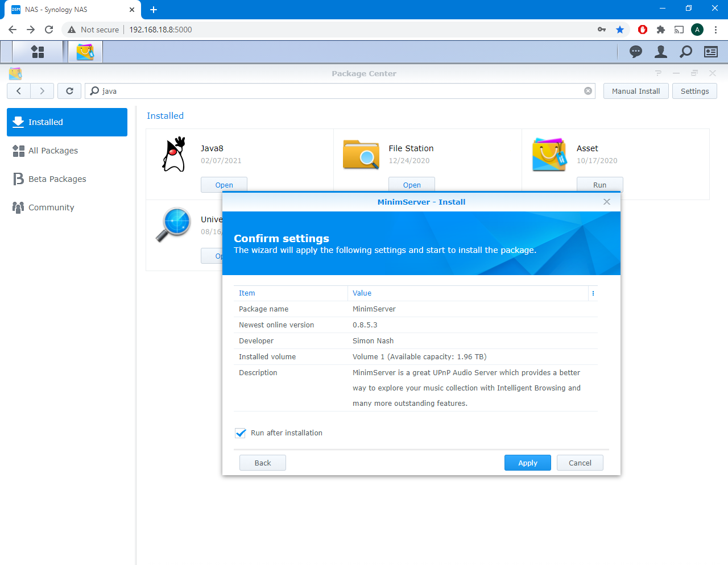Viewport: 728px width, 565px height.
Task: Click the Java8 package title
Action: pos(212,148)
